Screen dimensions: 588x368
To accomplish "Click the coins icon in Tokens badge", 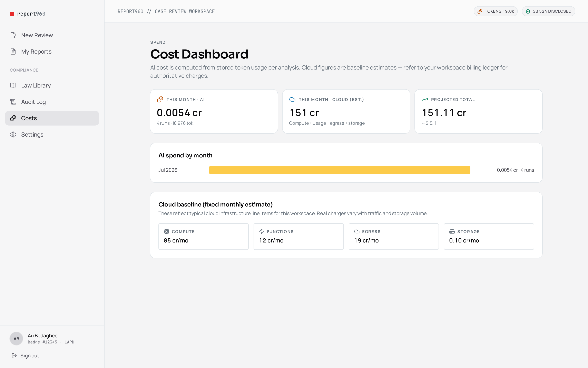I will coord(480,11).
